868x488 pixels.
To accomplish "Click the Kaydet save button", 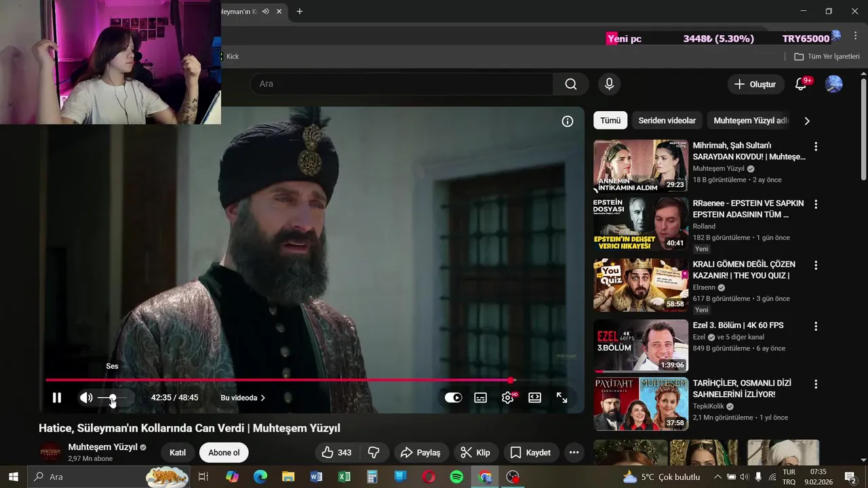I will pyautogui.click(x=530, y=453).
